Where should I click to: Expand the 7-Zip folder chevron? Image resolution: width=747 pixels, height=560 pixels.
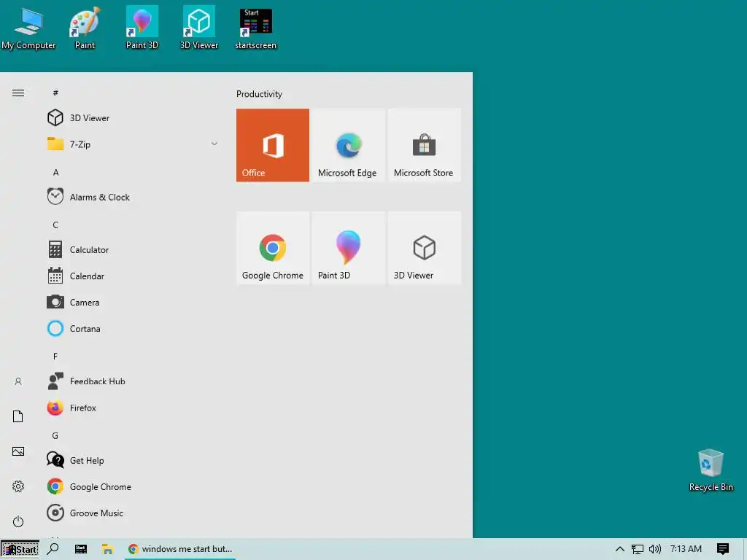pos(214,144)
